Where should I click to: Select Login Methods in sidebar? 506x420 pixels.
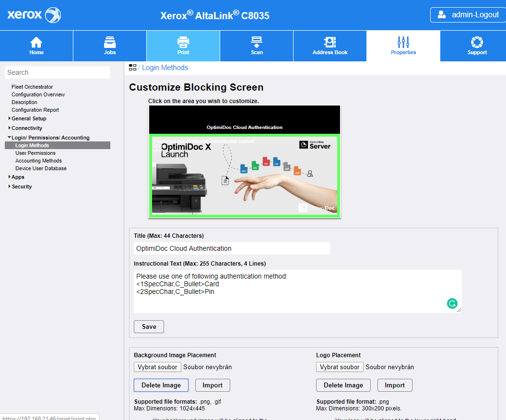(x=58, y=145)
